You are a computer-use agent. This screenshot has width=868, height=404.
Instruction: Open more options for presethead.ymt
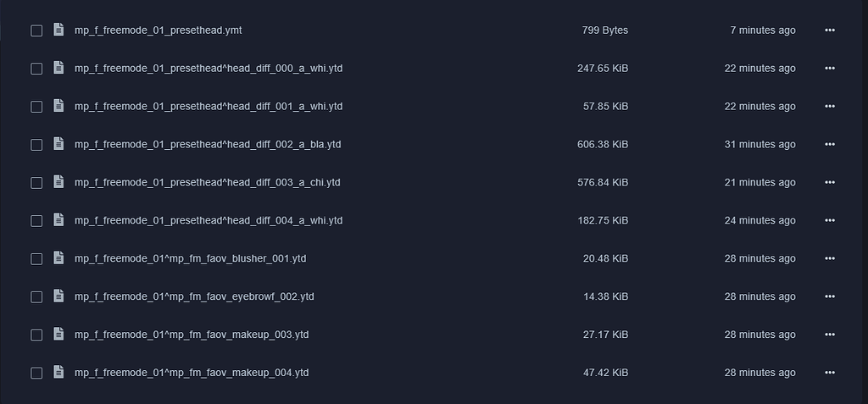point(829,30)
